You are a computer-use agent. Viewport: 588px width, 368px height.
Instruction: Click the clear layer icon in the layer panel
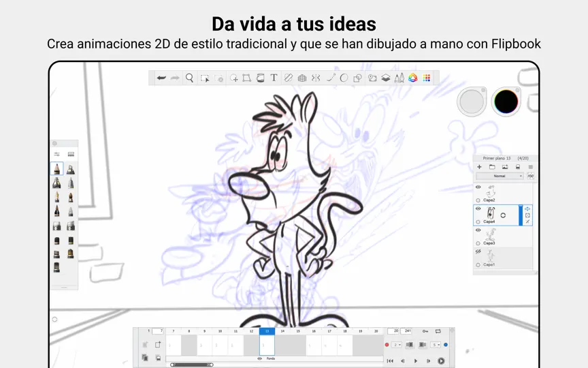518,167
